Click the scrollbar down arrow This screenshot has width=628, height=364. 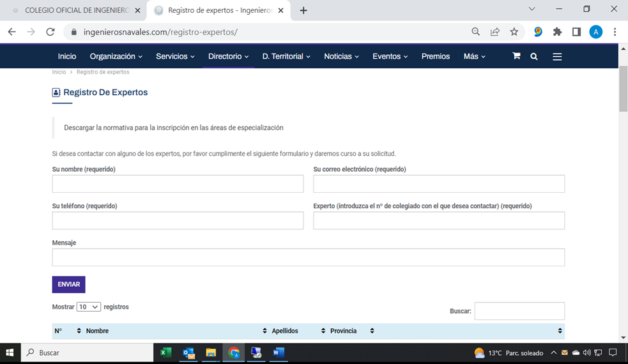pos(623,338)
